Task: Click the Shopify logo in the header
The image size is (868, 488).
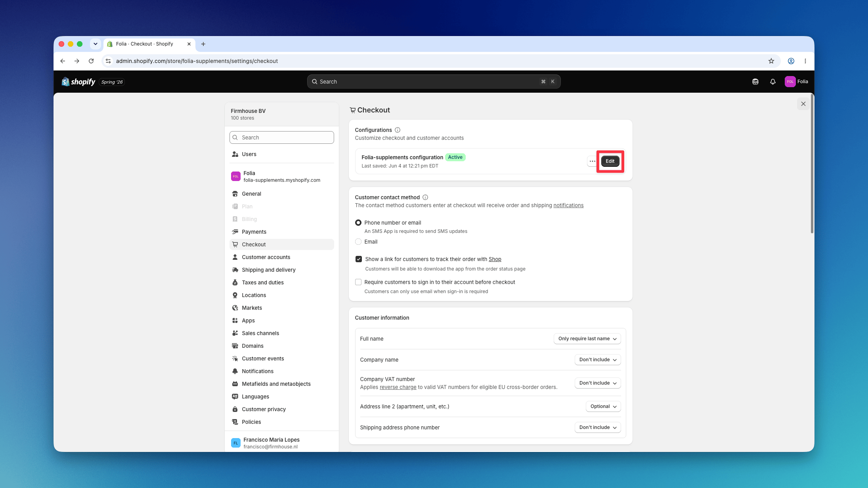Action: click(x=78, y=82)
